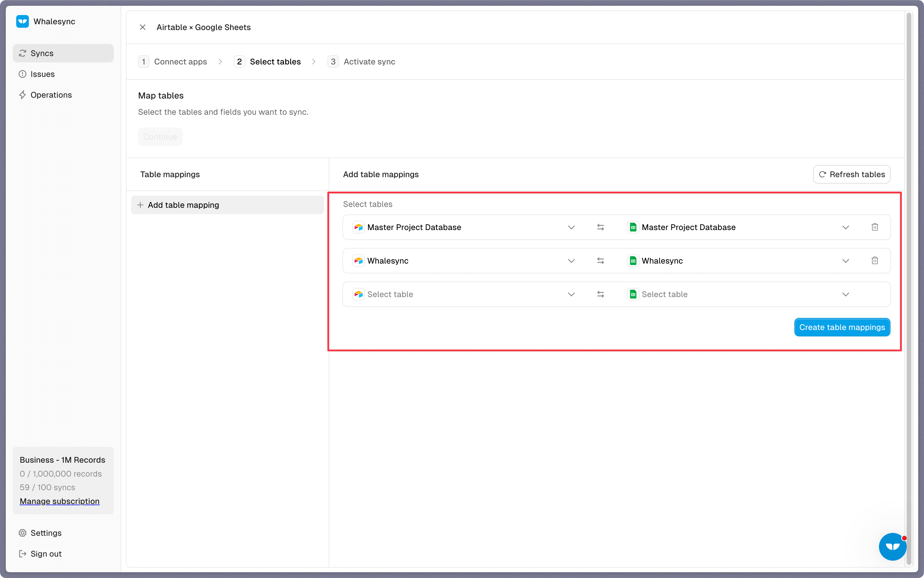
Task: Open the Airtable Whalesync table dropdown
Action: point(464,261)
